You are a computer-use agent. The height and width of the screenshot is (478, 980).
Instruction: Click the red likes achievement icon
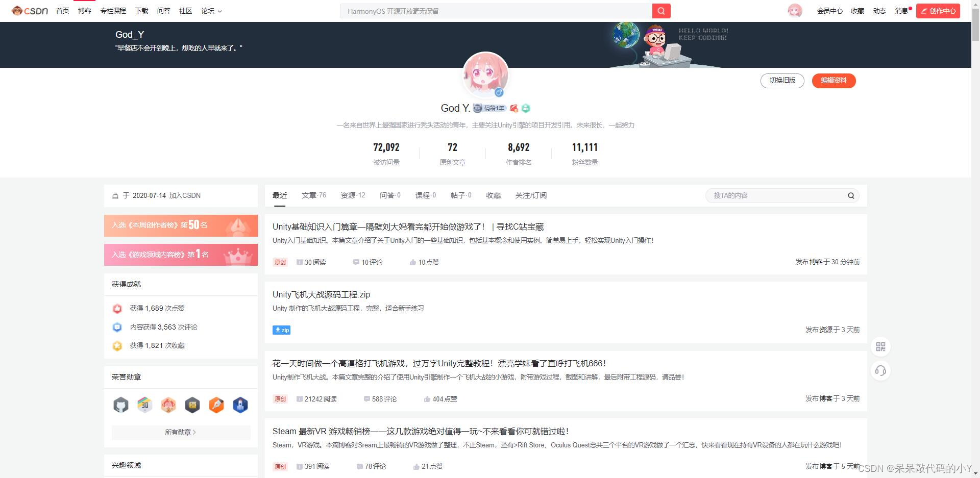(117, 308)
